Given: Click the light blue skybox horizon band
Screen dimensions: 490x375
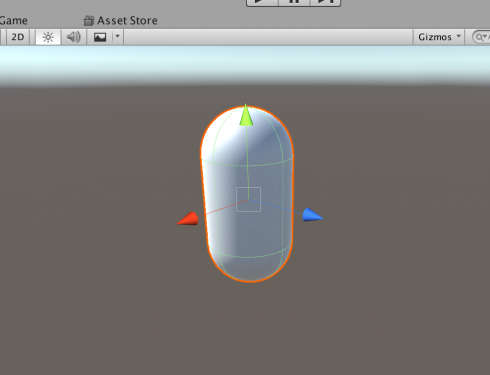Looking at the screenshot, I should pos(245,65).
